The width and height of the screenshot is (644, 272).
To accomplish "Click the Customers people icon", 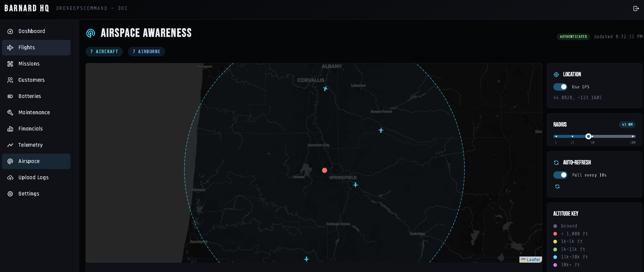I will point(10,80).
